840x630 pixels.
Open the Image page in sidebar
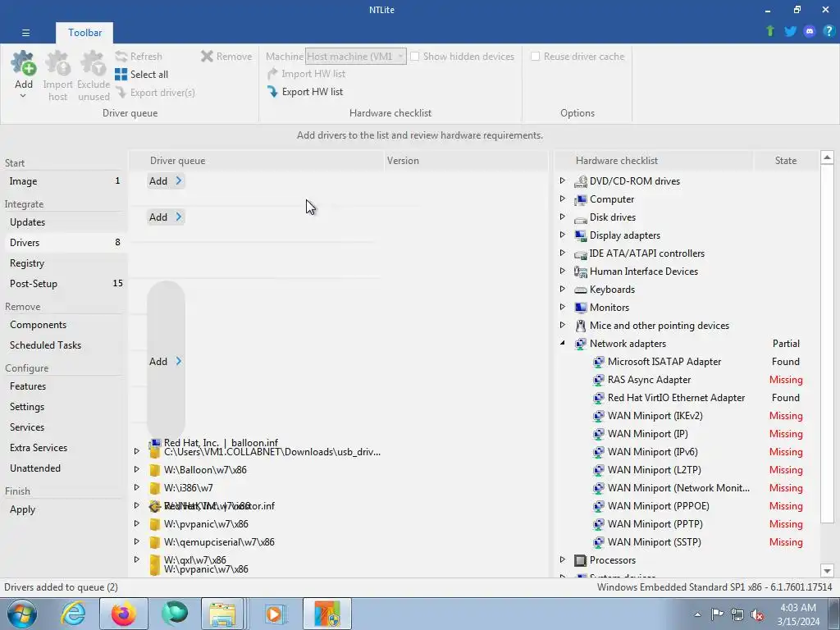point(64,181)
